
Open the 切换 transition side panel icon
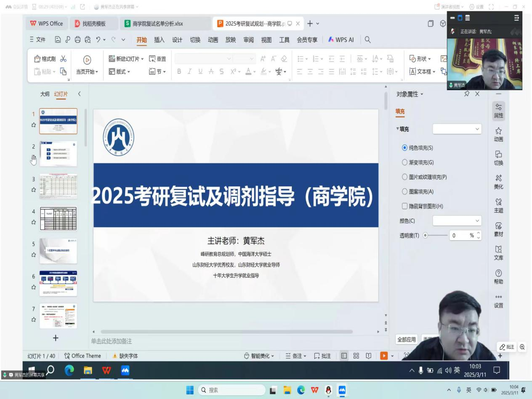click(499, 158)
